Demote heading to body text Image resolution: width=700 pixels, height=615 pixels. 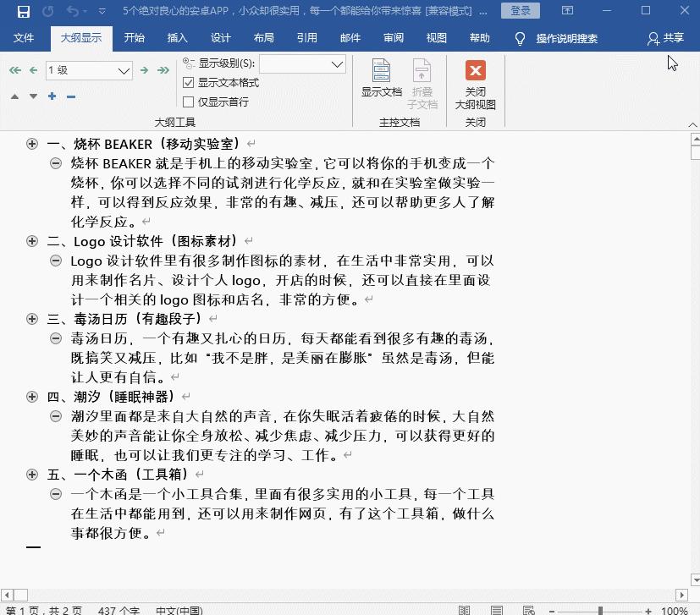163,70
